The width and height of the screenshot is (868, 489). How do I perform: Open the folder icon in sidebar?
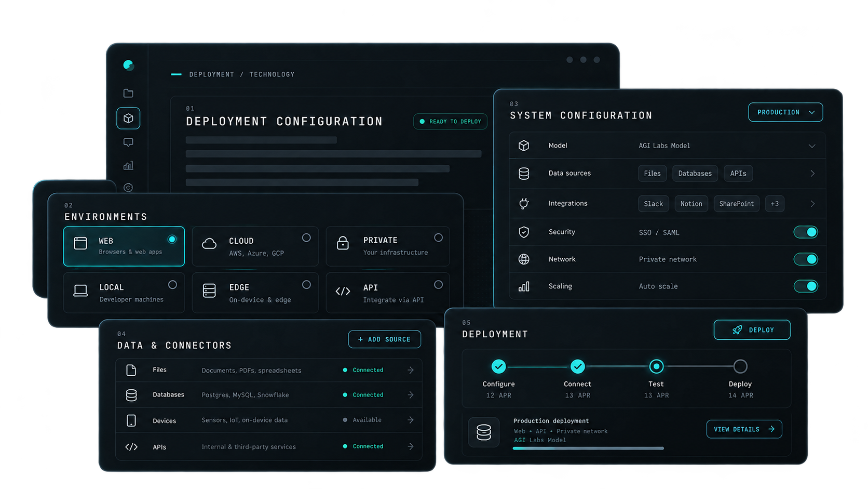click(128, 93)
